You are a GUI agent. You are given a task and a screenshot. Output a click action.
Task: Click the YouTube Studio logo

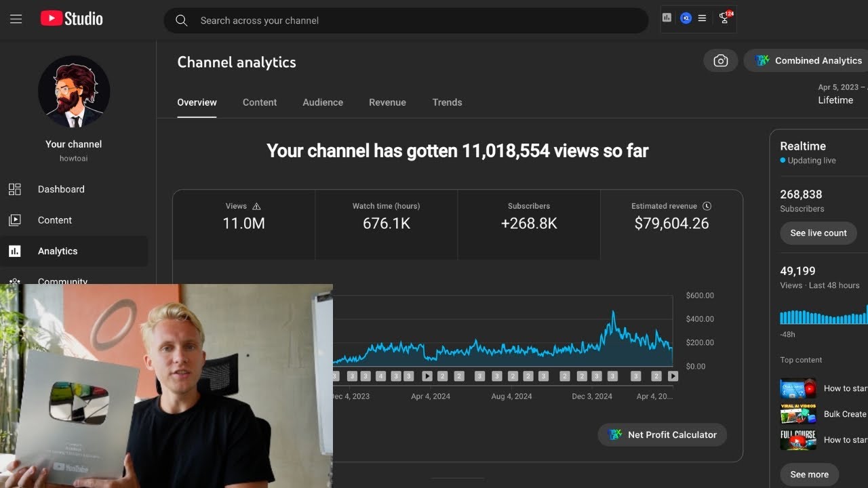pyautogui.click(x=71, y=19)
